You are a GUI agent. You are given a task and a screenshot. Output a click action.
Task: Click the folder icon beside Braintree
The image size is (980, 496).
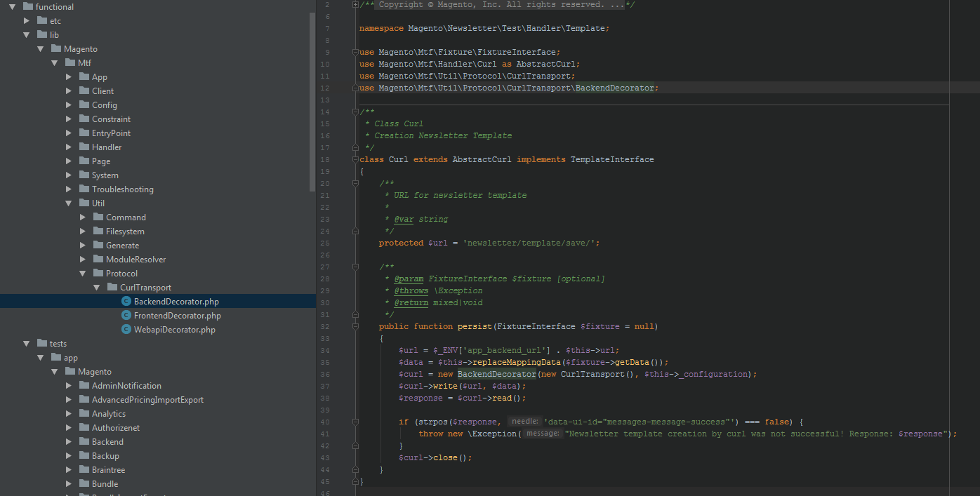pyautogui.click(x=84, y=470)
